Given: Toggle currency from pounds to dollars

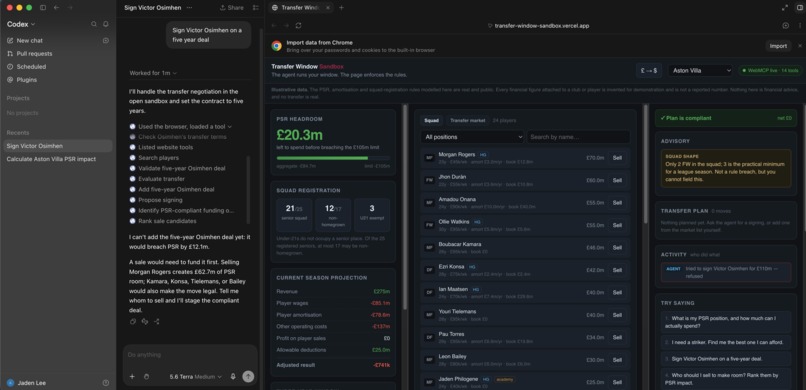Looking at the screenshot, I should 649,70.
